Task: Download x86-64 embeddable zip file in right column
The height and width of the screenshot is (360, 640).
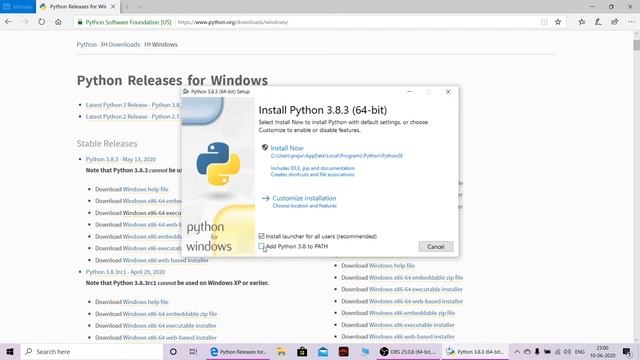Action: point(416,278)
